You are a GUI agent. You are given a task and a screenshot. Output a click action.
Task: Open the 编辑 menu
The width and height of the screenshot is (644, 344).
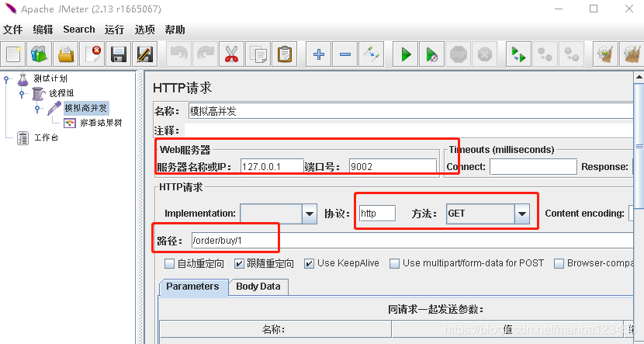pyautogui.click(x=43, y=30)
